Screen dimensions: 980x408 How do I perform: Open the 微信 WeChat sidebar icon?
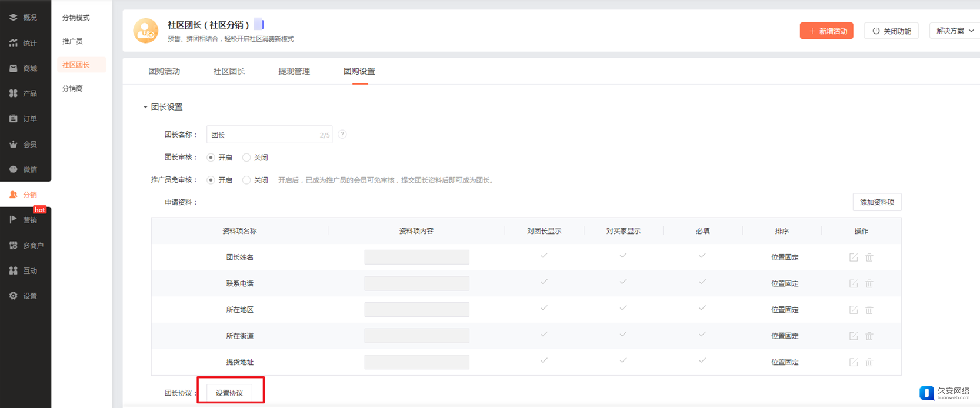click(x=13, y=169)
